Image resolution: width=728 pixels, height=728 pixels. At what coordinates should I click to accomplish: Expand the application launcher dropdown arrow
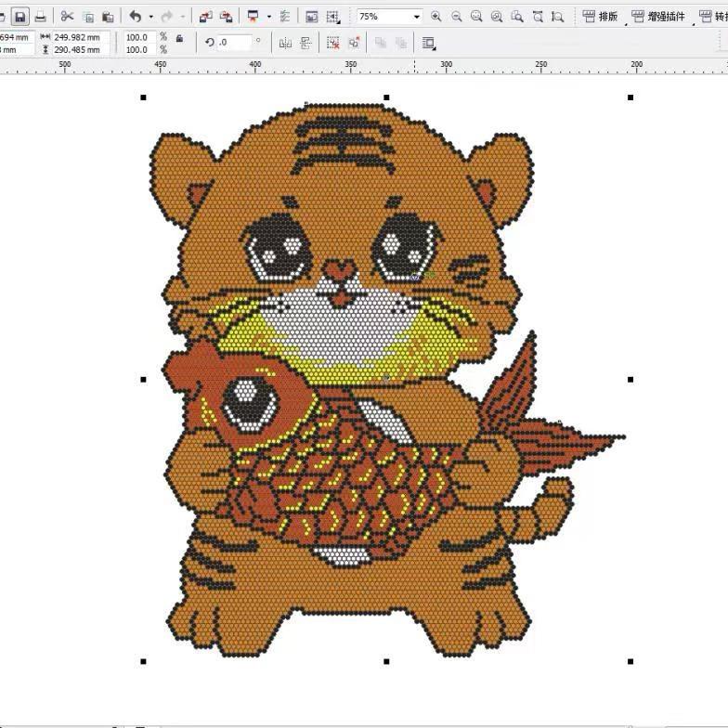(269, 17)
